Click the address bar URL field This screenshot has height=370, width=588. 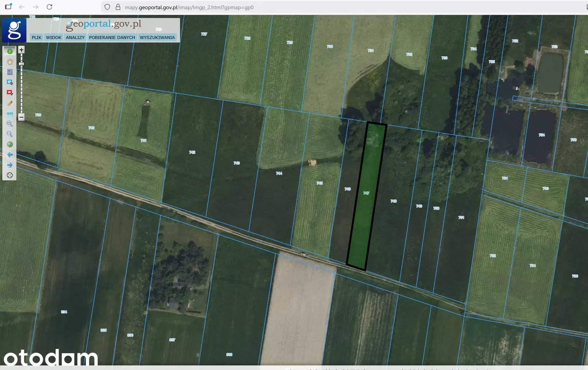point(345,7)
